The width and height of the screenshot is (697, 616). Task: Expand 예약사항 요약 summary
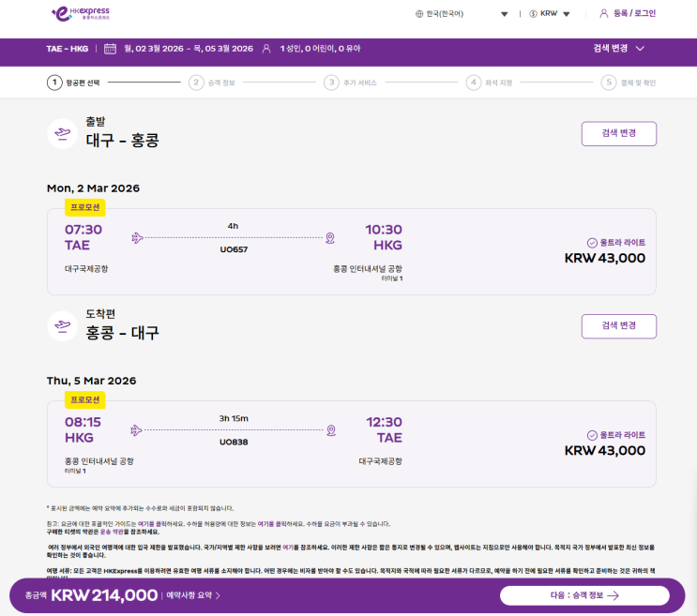[x=193, y=595]
